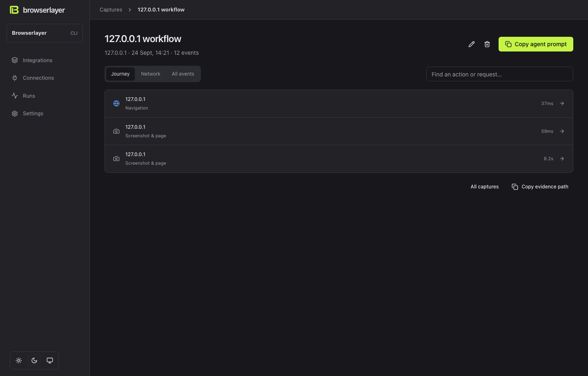This screenshot has width=588, height=376.
Task: Click the capture date and events summary line
Action: (151, 53)
